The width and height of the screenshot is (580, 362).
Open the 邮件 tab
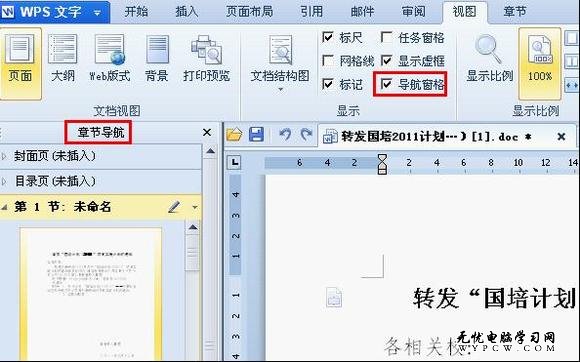pos(362,12)
